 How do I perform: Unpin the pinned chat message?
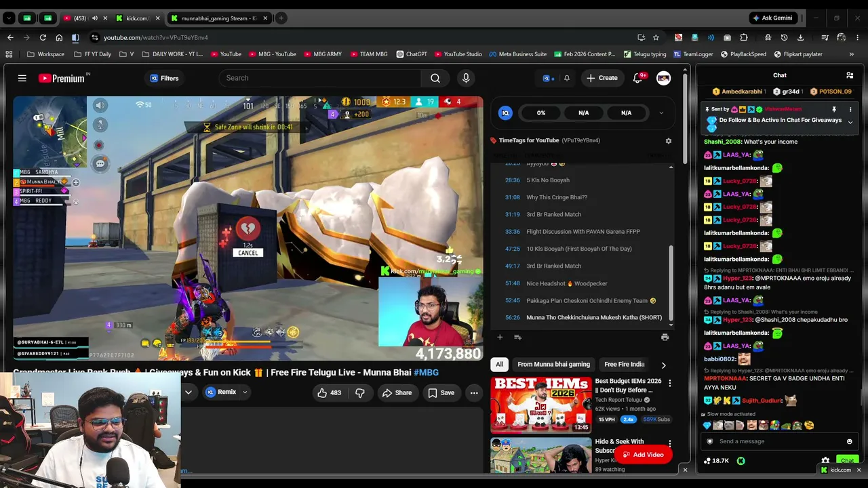coord(834,109)
